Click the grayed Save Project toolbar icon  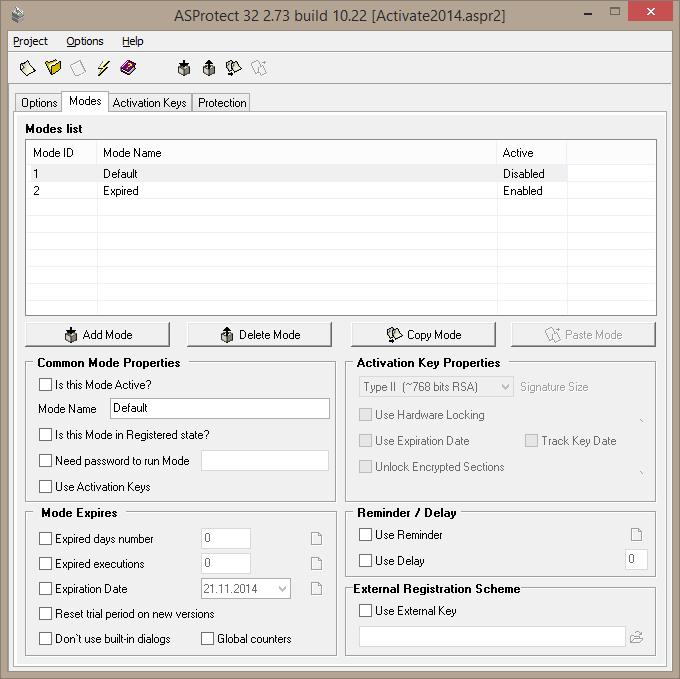pos(78,68)
